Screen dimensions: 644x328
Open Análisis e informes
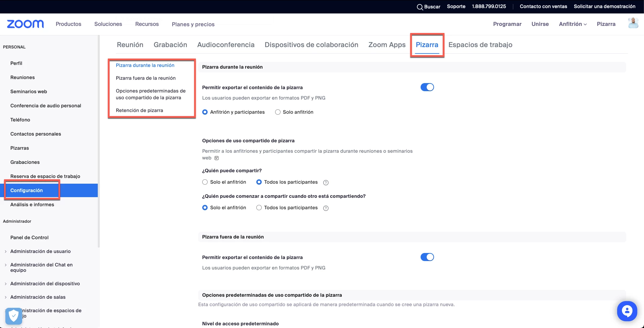(x=32, y=205)
